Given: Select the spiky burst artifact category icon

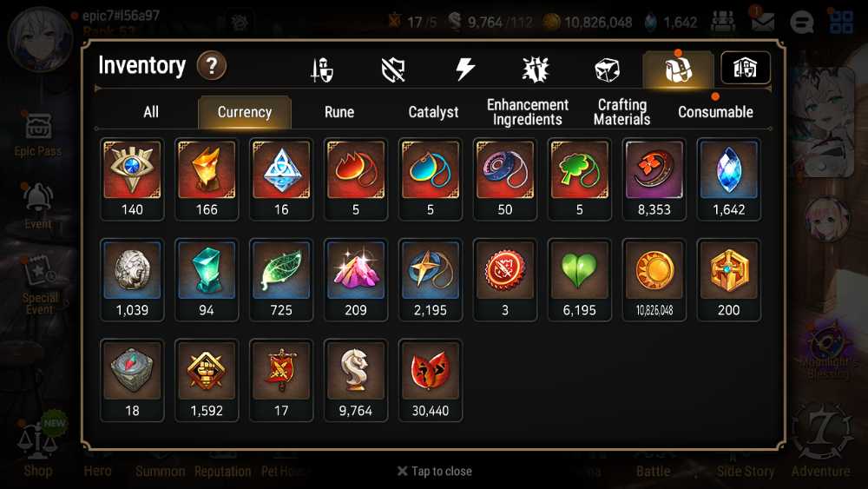Looking at the screenshot, I should pyautogui.click(x=536, y=69).
